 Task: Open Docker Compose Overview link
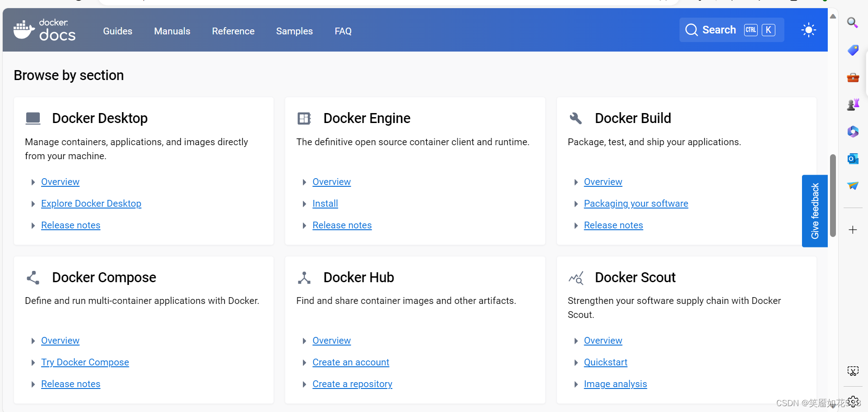[x=60, y=341]
